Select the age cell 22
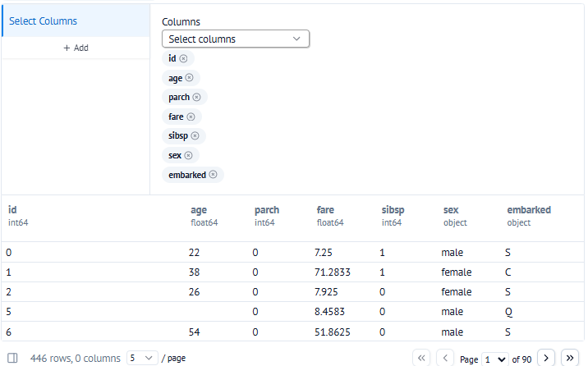588x366 pixels. click(195, 253)
